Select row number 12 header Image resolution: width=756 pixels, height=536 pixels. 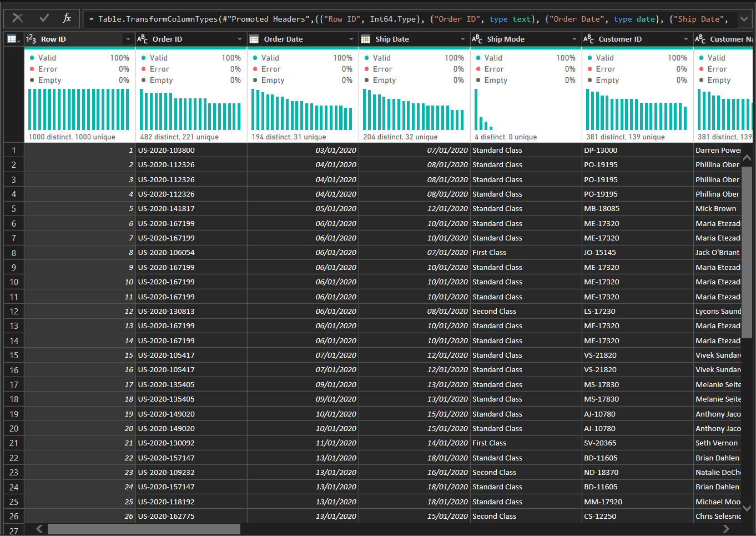pos(14,312)
